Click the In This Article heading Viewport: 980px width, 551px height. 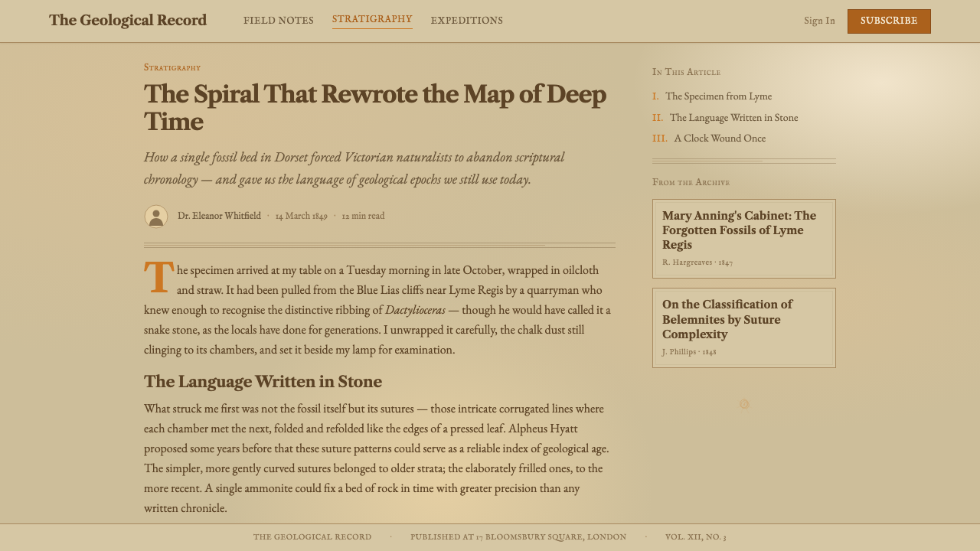[686, 72]
